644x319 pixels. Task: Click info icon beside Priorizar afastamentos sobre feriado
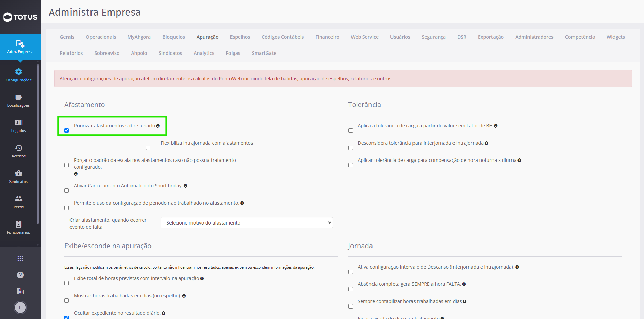click(158, 126)
